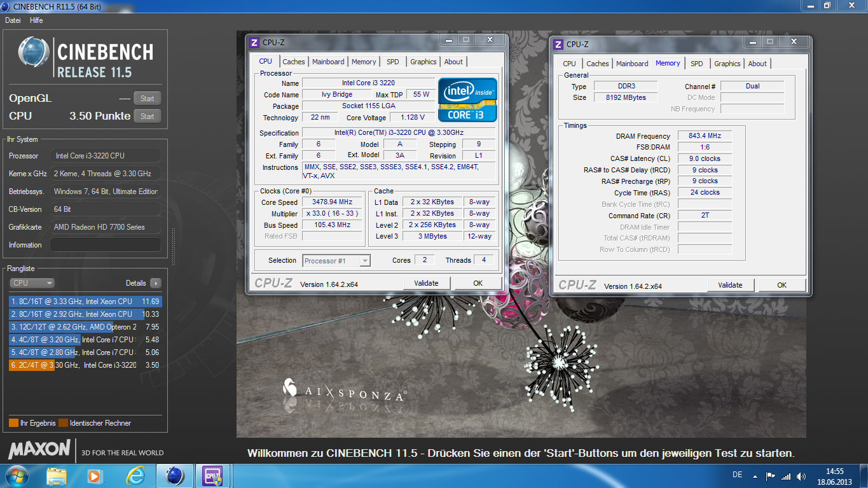The width and height of the screenshot is (868, 488).
Task: Click the orange Ihr Ergebnis legend swatch
Action: (13, 423)
